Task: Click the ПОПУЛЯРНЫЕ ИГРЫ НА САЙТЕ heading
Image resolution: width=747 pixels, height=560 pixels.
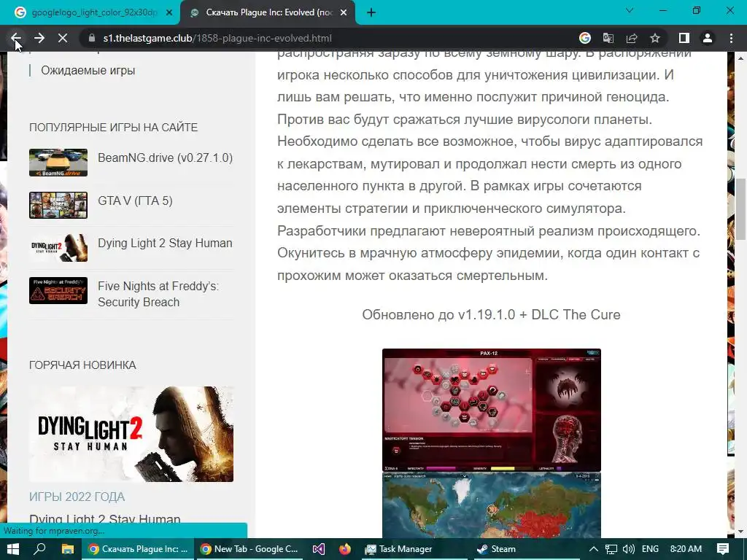Action: click(113, 128)
